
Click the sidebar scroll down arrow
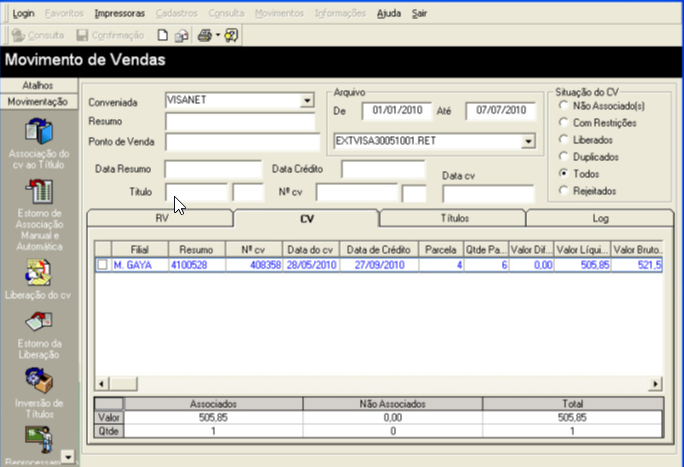pyautogui.click(x=68, y=457)
